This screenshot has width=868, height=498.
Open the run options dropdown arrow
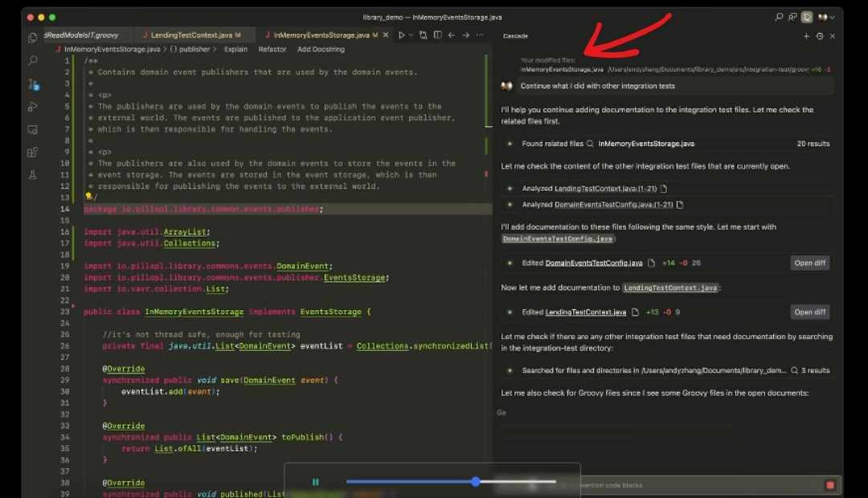tap(410, 35)
